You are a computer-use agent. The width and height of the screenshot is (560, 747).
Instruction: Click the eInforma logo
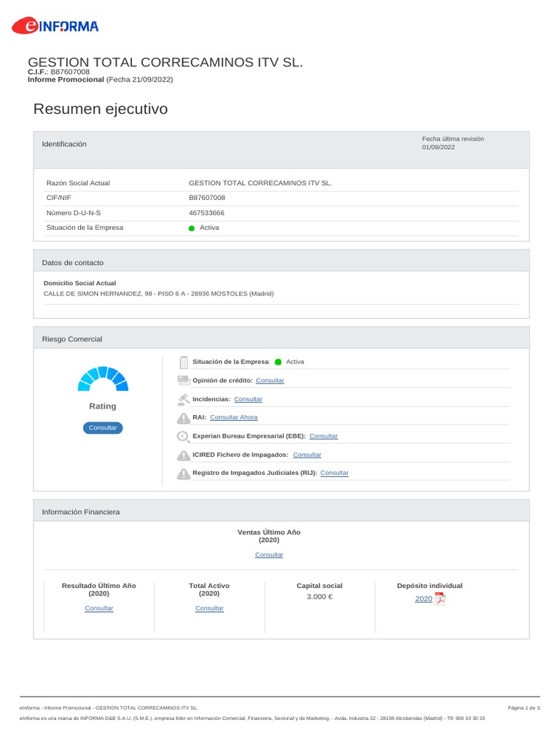tap(55, 27)
